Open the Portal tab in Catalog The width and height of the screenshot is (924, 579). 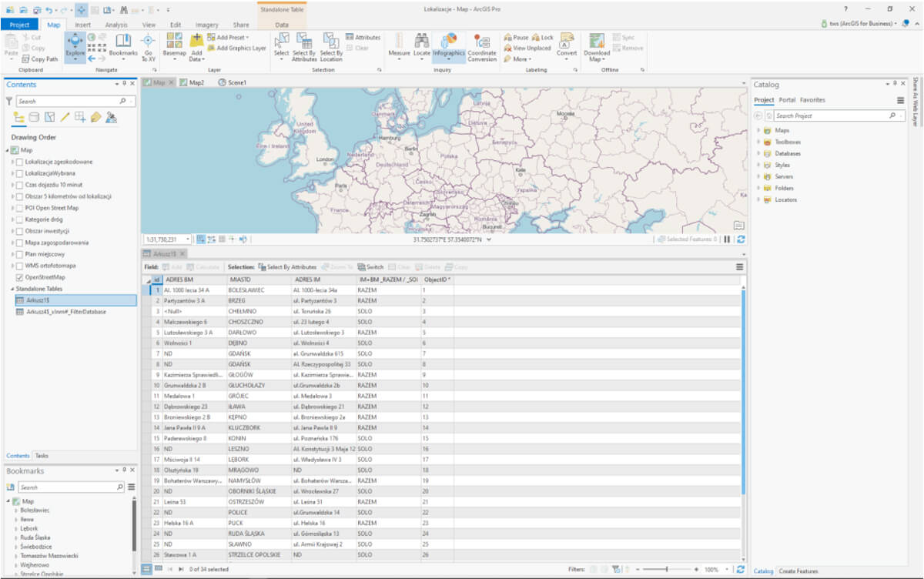787,100
